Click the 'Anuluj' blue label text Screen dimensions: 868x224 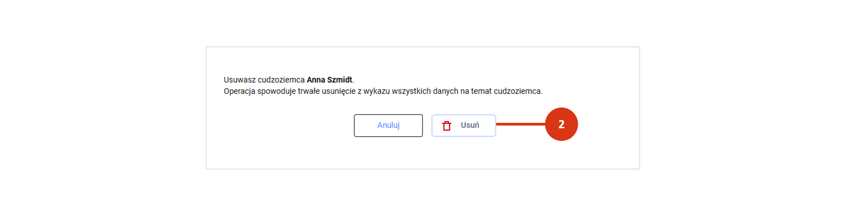click(x=389, y=125)
